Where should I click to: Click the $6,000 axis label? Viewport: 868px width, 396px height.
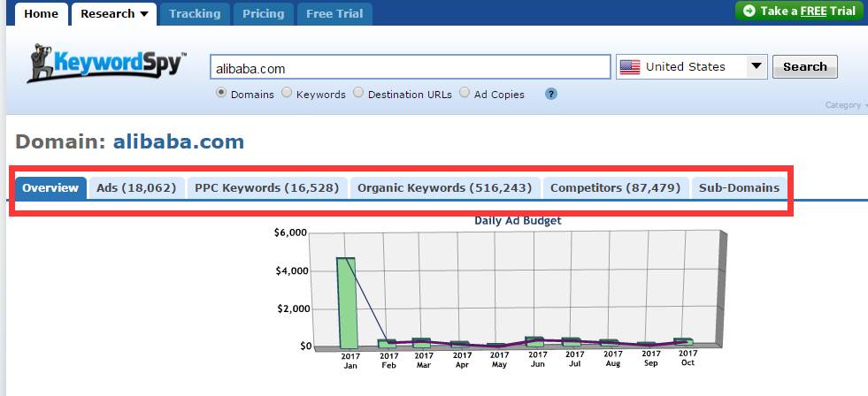pos(290,232)
